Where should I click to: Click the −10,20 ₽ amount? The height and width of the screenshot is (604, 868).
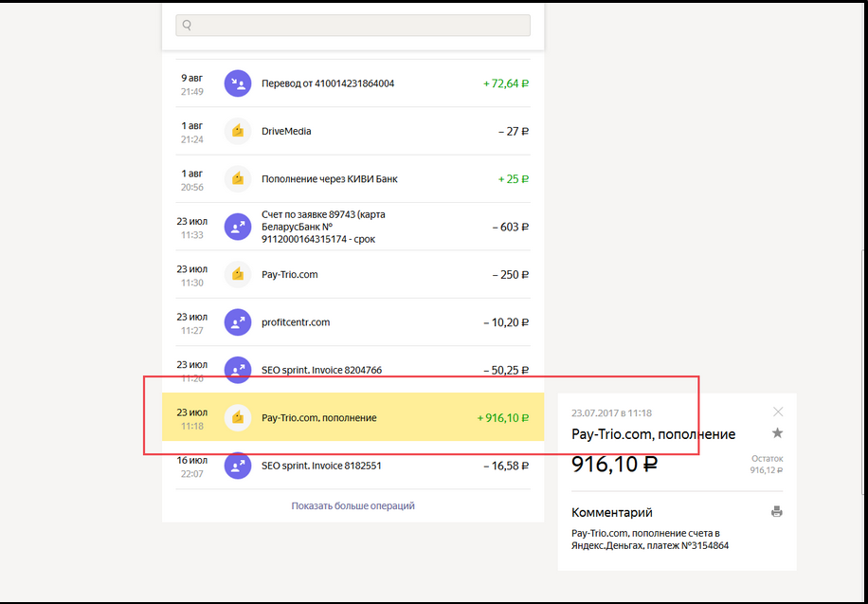point(506,322)
